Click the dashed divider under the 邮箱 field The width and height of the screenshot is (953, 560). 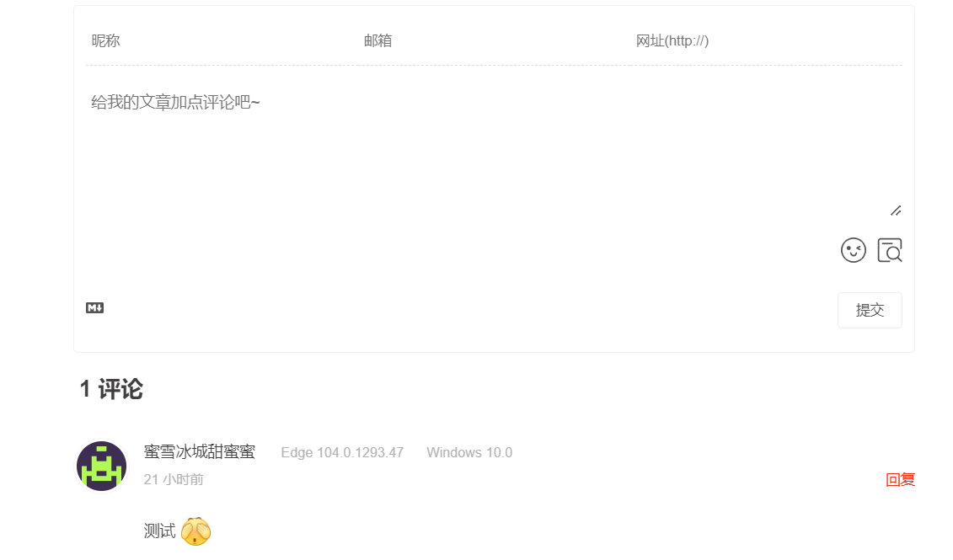point(494,65)
